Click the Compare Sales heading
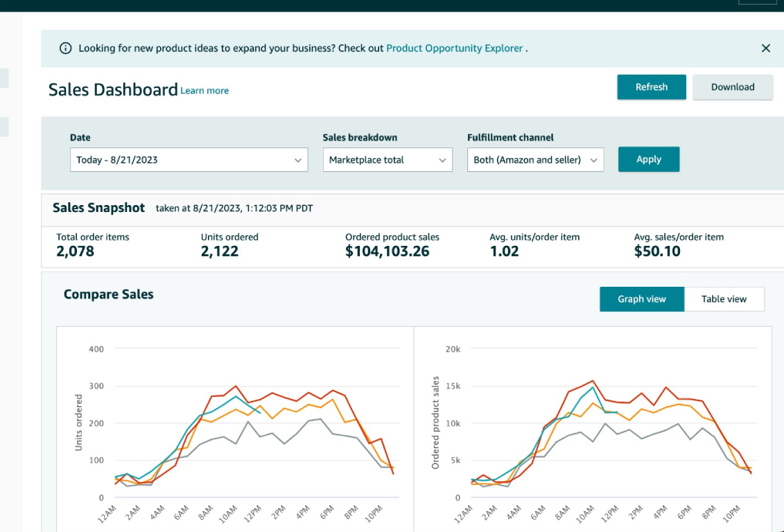The image size is (784, 532). click(x=109, y=294)
